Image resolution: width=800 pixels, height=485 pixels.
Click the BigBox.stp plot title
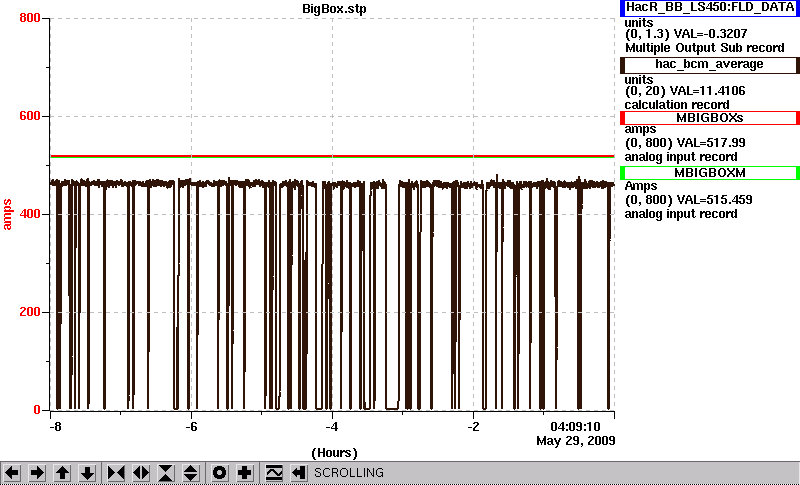coord(334,9)
